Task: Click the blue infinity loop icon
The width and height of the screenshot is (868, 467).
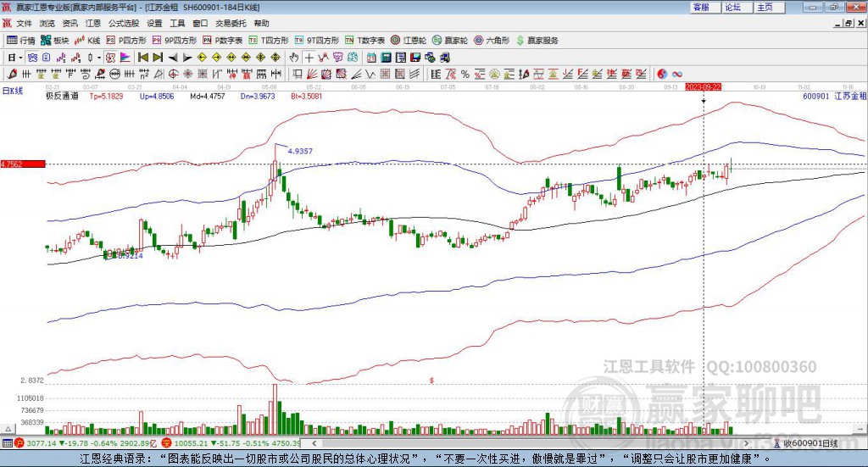Action: pyautogui.click(x=676, y=74)
